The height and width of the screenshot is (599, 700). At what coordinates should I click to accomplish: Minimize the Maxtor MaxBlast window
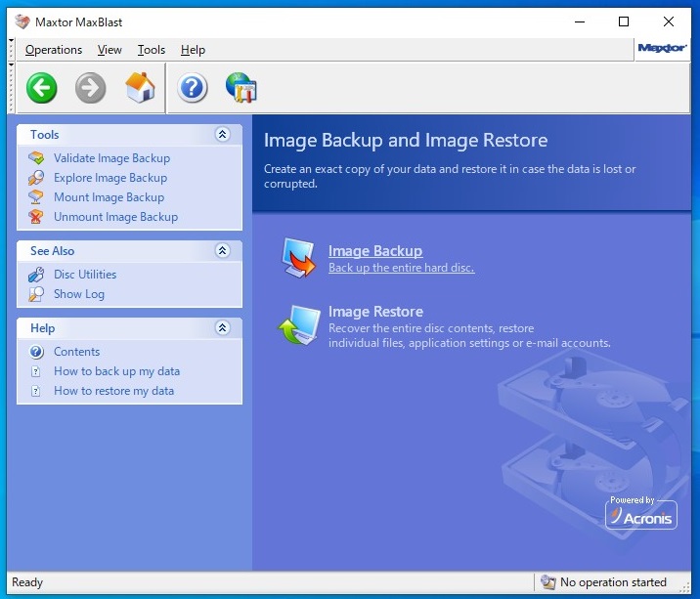580,21
